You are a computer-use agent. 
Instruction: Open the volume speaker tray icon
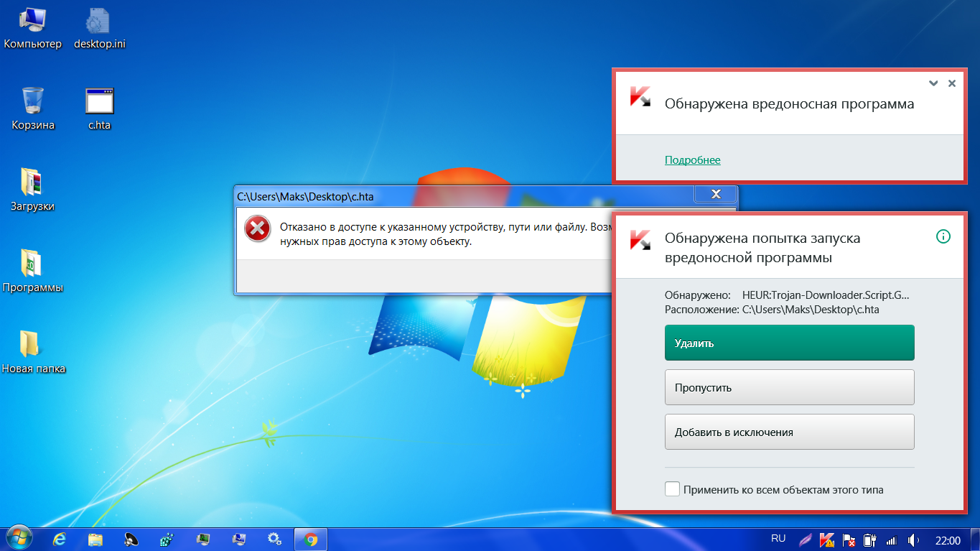913,540
